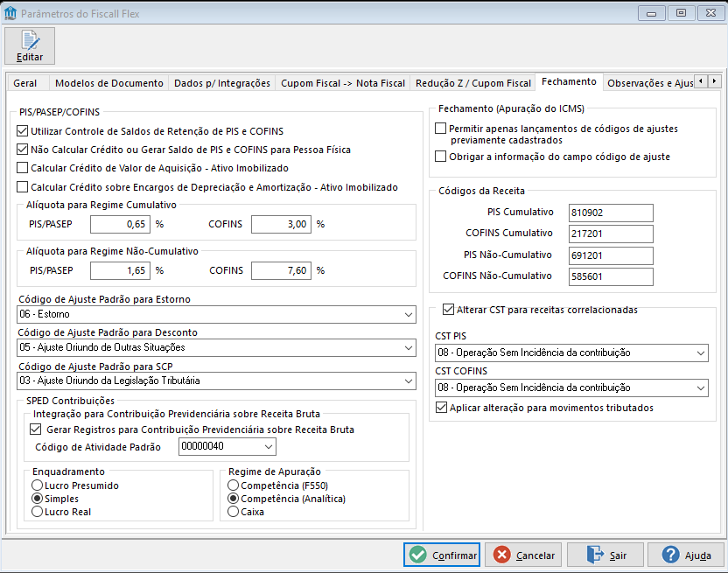Click COFINS Não-Cumulativo code field 585601
This screenshot has width=728, height=573.
[611, 276]
